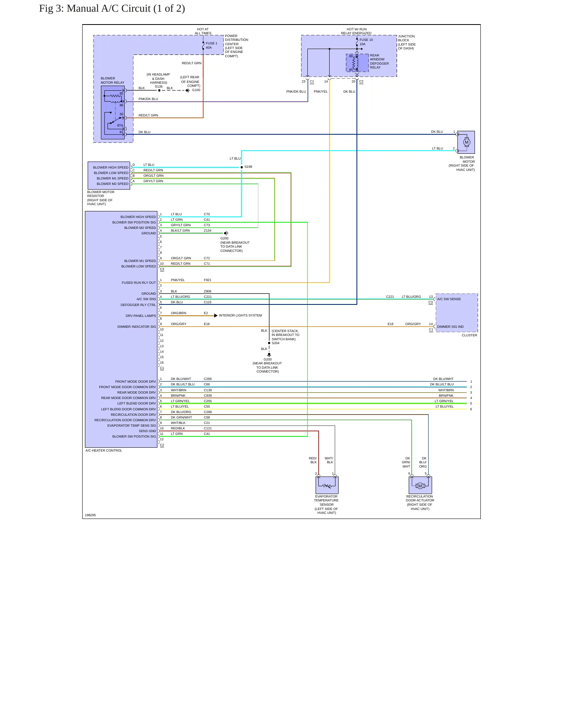Click the 'Z906' circuit code
Viewport: 563px width, 728px height.
coord(207,291)
